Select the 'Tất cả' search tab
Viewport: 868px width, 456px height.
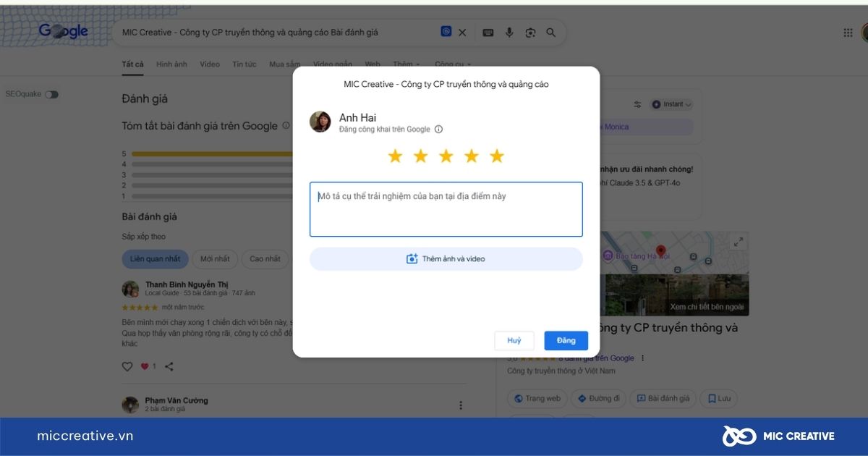tap(132, 64)
